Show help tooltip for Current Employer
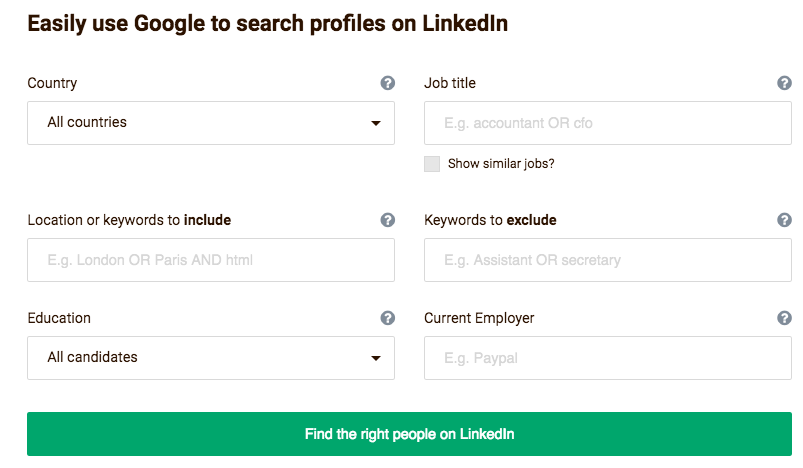803x468 pixels. click(x=784, y=318)
